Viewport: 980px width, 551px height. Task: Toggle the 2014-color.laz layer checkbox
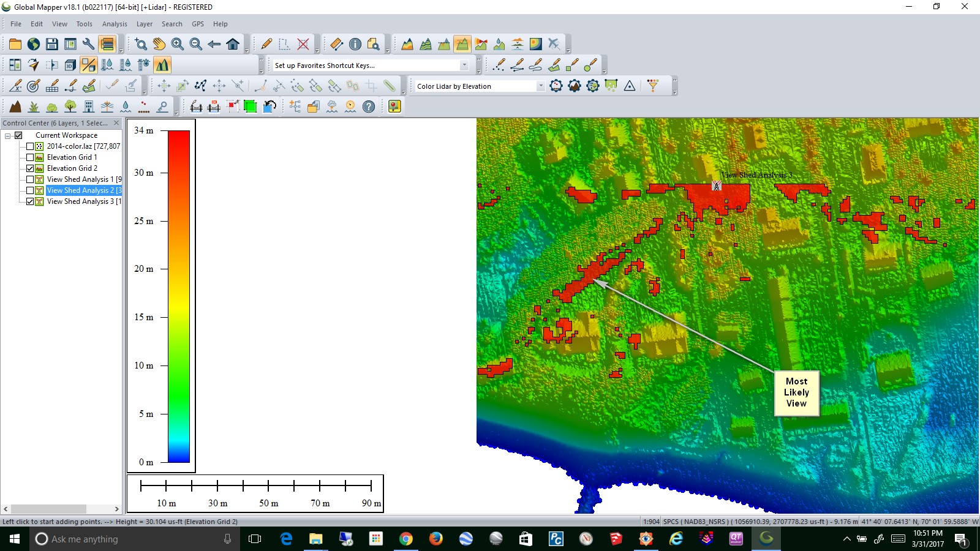[x=29, y=146]
